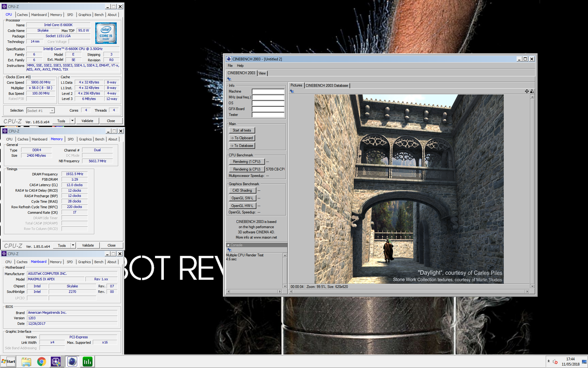
Task: Select the Core Speed value 5800.00 MHz
Action: (x=41, y=82)
